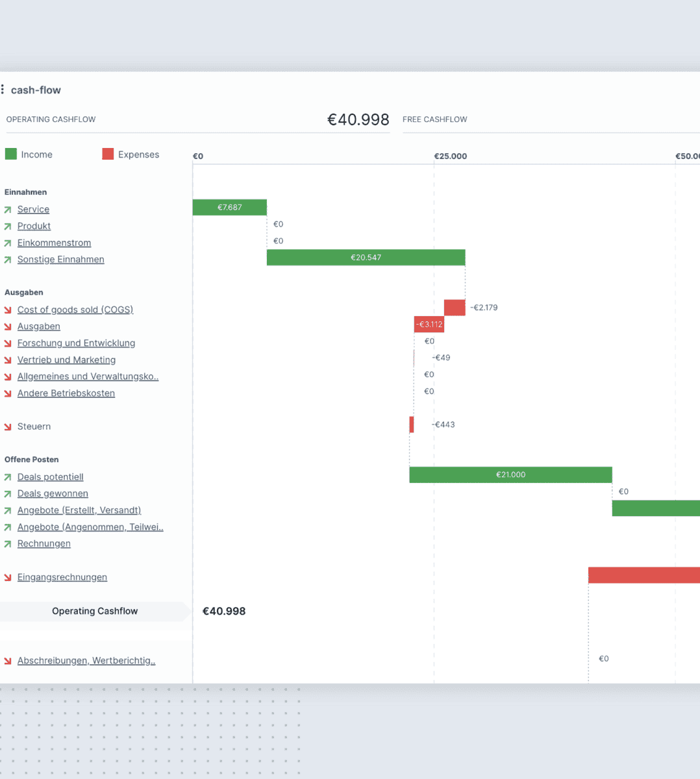
Task: Click the red arrow icon beside Abschreibungen
Action: pos(8,662)
